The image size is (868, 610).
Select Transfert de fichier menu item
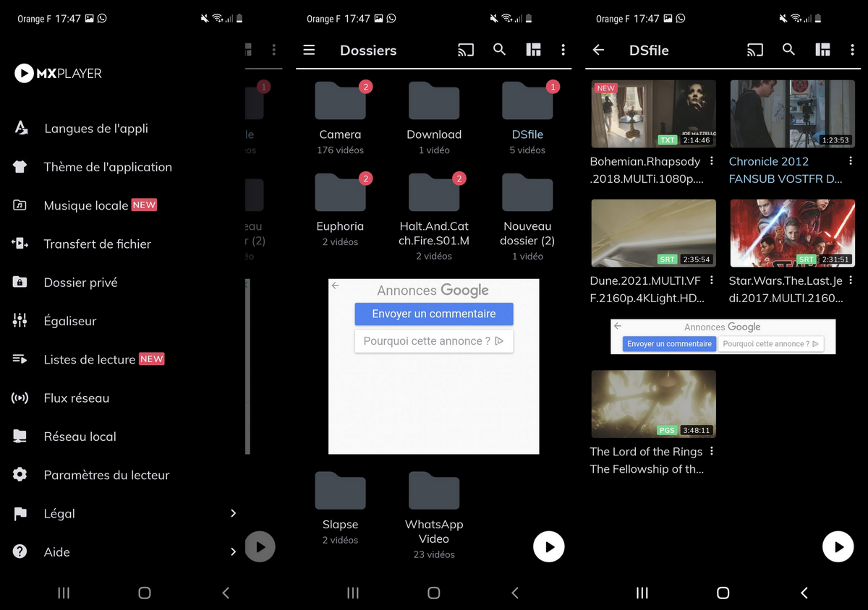point(97,244)
